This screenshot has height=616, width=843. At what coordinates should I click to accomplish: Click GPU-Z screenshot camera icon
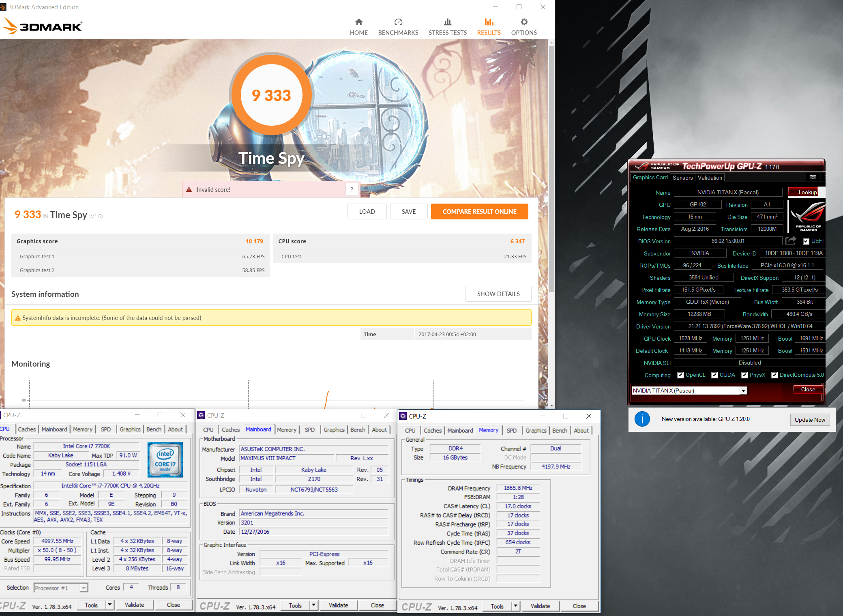pos(813,177)
